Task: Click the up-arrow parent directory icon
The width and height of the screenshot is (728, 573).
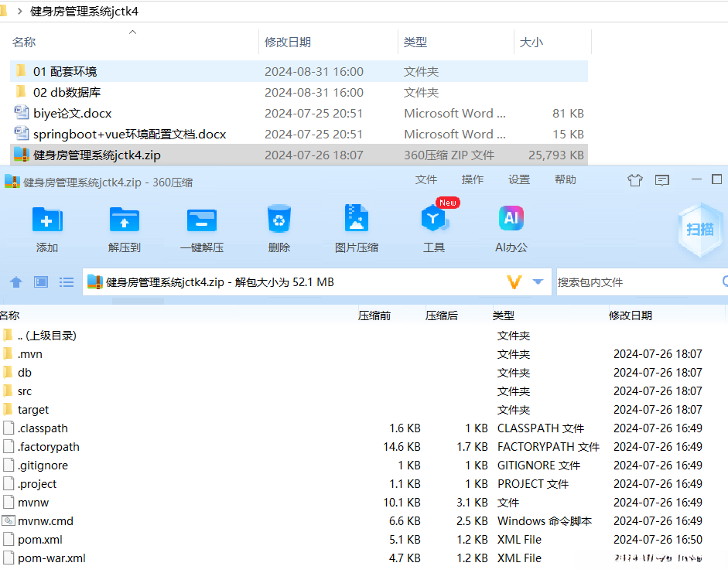Action: 16,282
